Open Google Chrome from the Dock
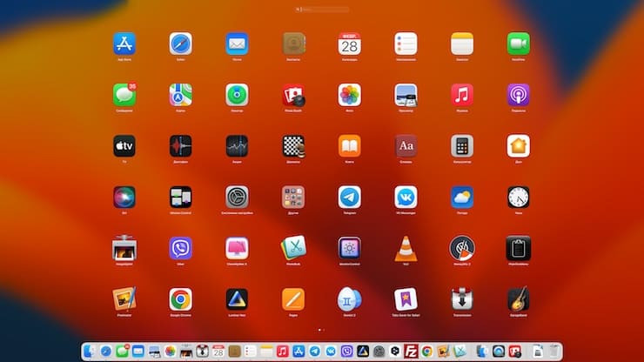The width and height of the screenshot is (644, 362). [x=426, y=352]
